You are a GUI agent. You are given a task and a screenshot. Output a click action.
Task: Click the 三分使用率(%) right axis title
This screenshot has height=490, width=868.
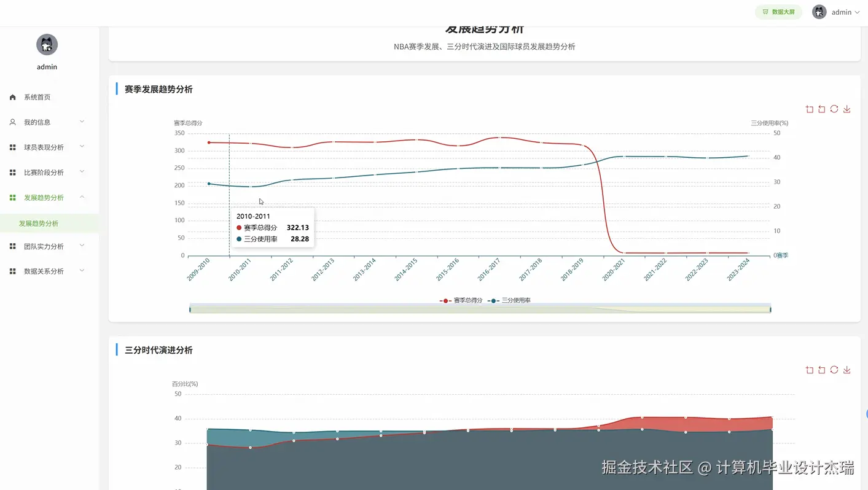coord(770,123)
